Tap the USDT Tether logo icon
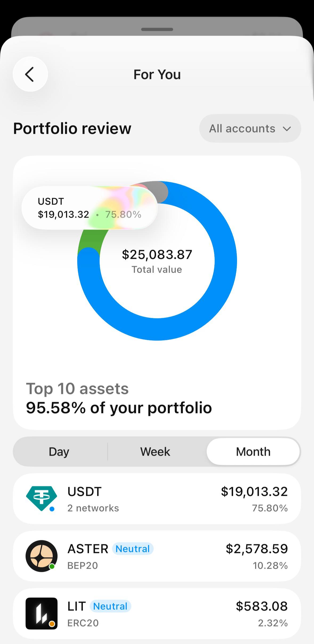 (x=42, y=499)
